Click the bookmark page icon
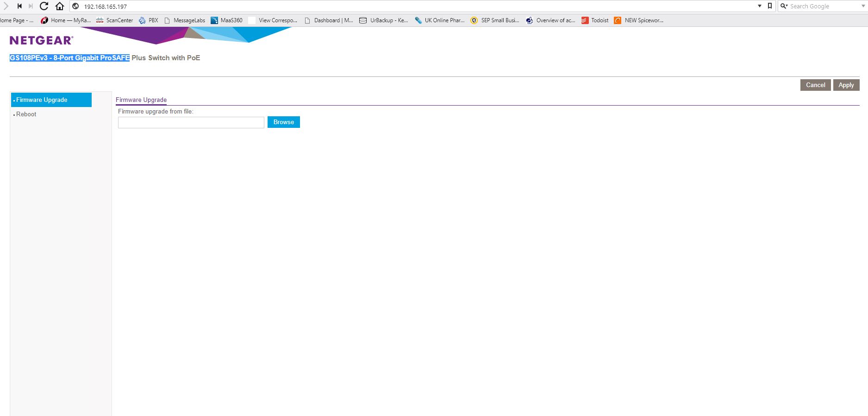Image resolution: width=868 pixels, height=416 pixels. click(x=770, y=6)
